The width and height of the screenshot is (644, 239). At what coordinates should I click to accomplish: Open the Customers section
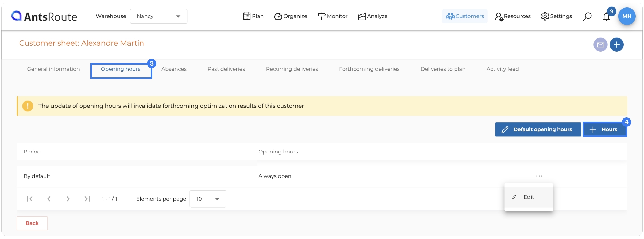point(465,16)
